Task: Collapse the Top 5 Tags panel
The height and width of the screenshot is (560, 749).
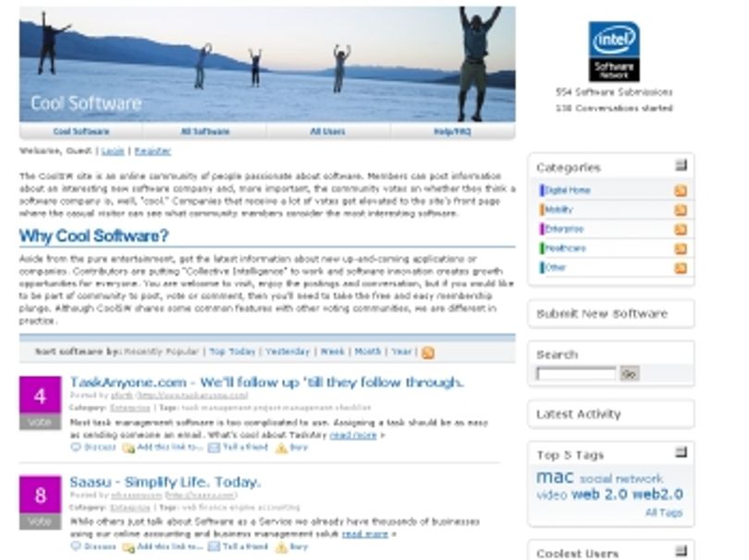Action: pos(681,452)
